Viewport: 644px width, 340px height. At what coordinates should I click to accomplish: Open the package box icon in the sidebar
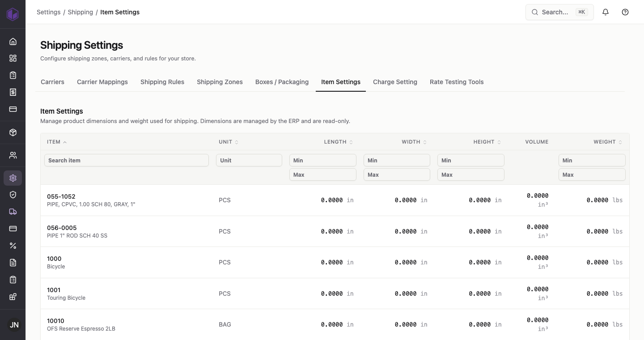click(13, 132)
